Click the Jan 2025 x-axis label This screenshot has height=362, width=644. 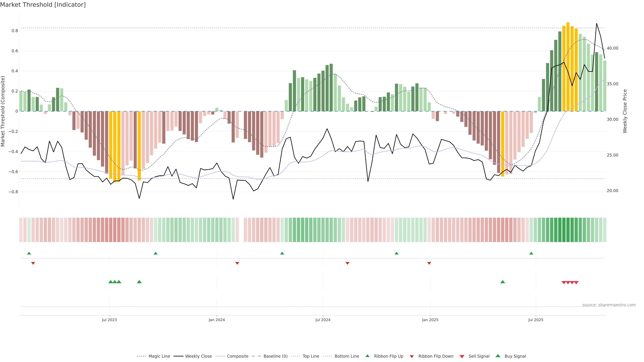[x=430, y=320]
